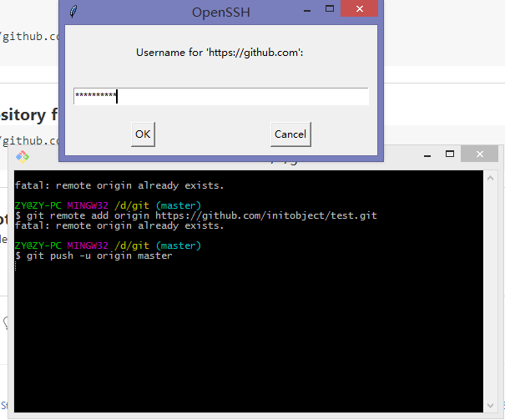The image size is (505, 420).
Task: Minimize the Git Bash terminal window
Action: [x=427, y=156]
